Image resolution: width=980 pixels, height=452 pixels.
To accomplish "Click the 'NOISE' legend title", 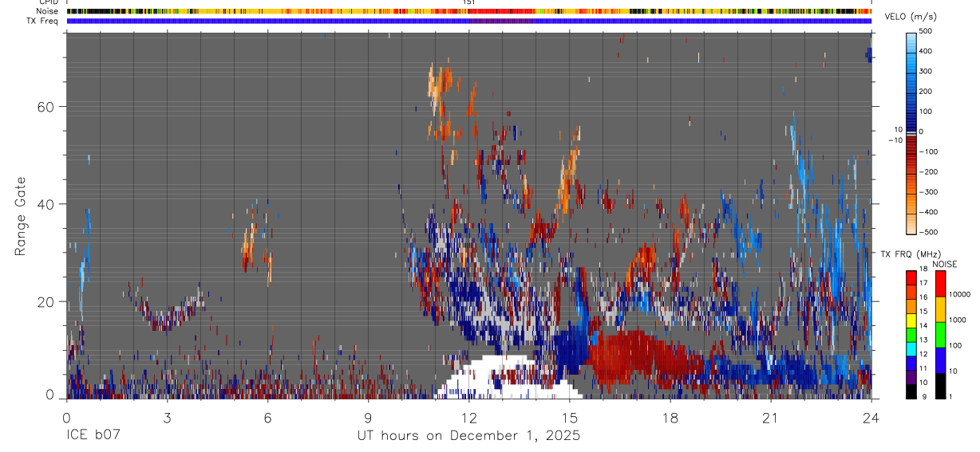I will coord(944,264).
